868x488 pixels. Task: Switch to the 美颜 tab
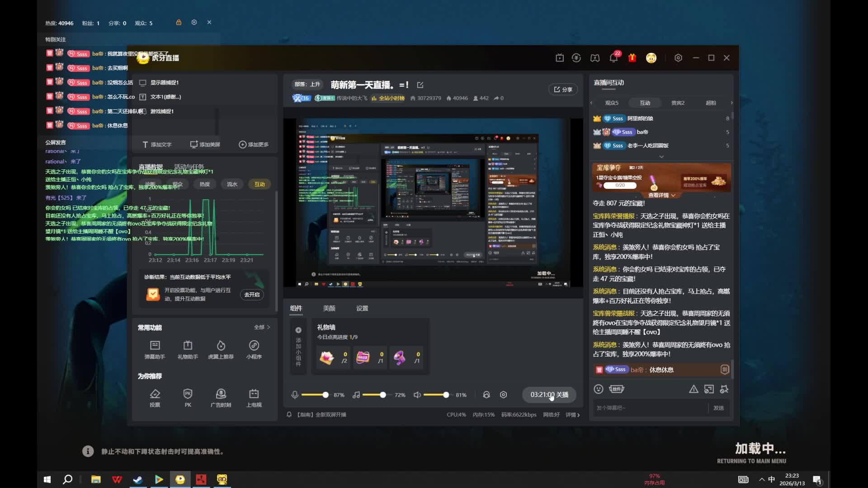[329, 308]
